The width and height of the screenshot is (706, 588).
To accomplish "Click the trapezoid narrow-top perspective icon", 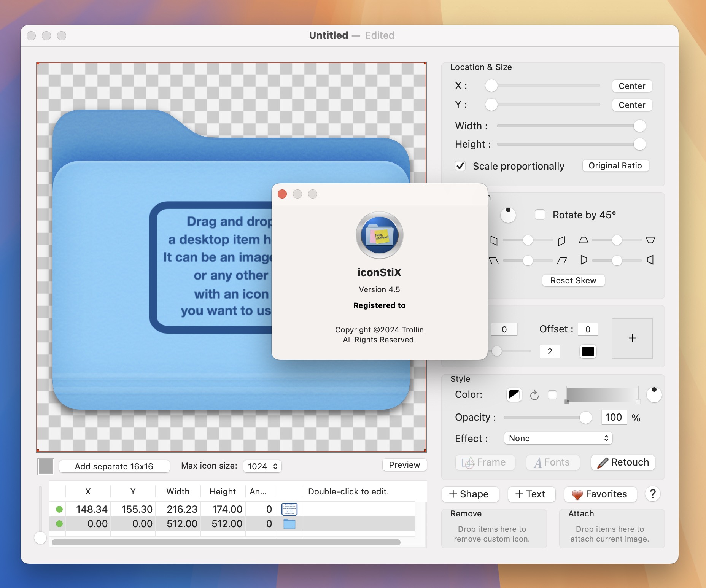I will tap(584, 240).
